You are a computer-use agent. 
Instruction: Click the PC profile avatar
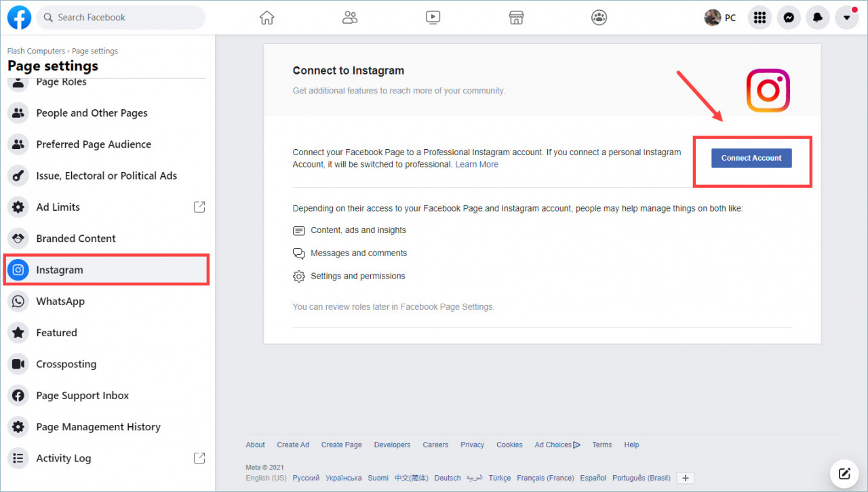[712, 18]
